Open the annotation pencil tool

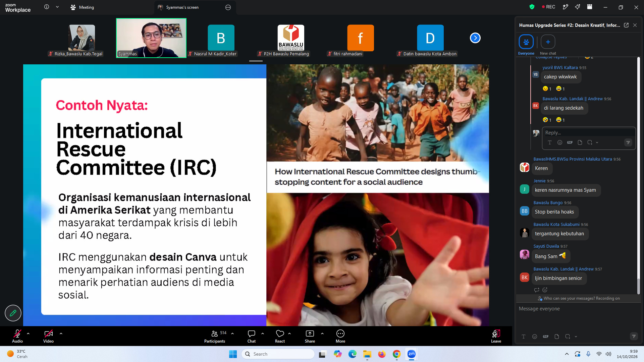pos(13,313)
